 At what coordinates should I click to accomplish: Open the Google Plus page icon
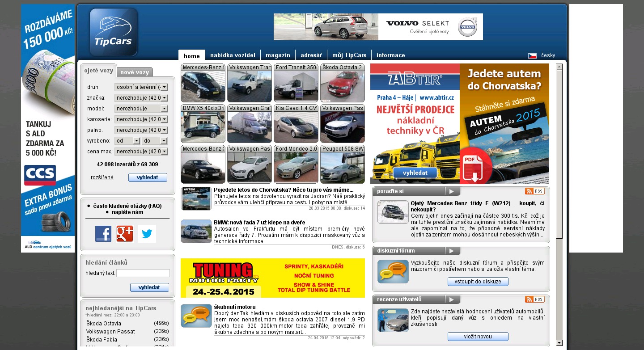pos(125,234)
